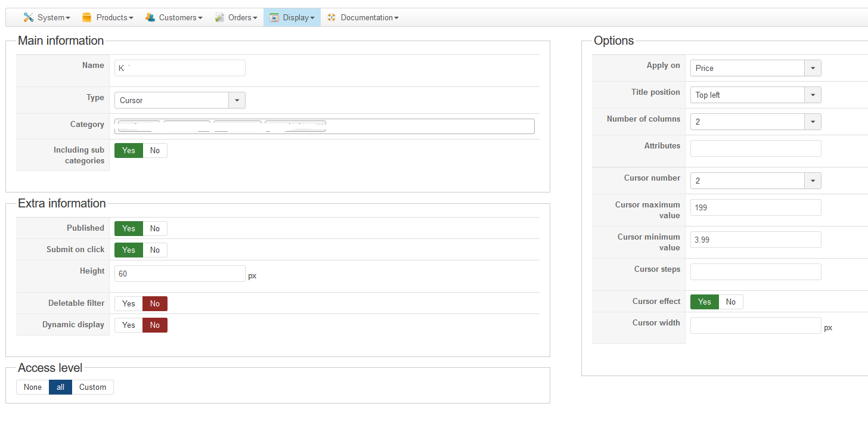Image resolution: width=868 pixels, height=422 pixels.
Task: Open the Type dropdown showing Cursor
Action: click(180, 100)
